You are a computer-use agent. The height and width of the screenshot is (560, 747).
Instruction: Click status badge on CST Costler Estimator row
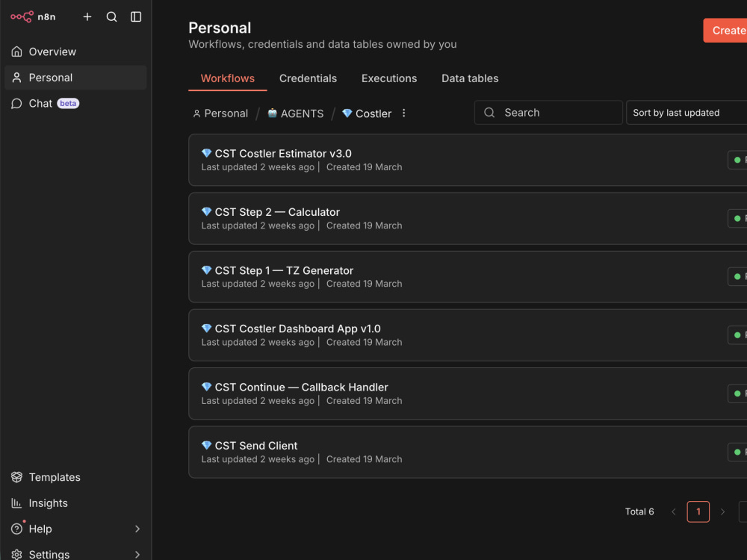click(737, 160)
